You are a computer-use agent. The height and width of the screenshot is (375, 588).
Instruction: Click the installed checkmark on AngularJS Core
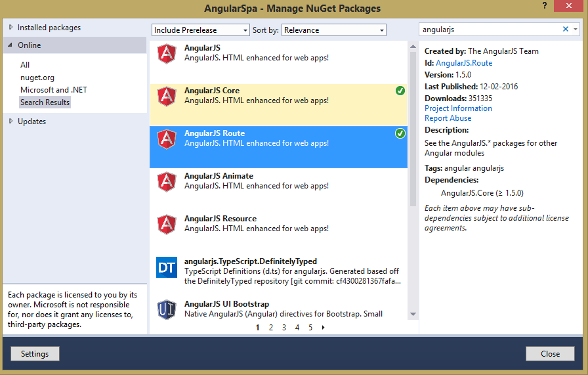pyautogui.click(x=400, y=91)
